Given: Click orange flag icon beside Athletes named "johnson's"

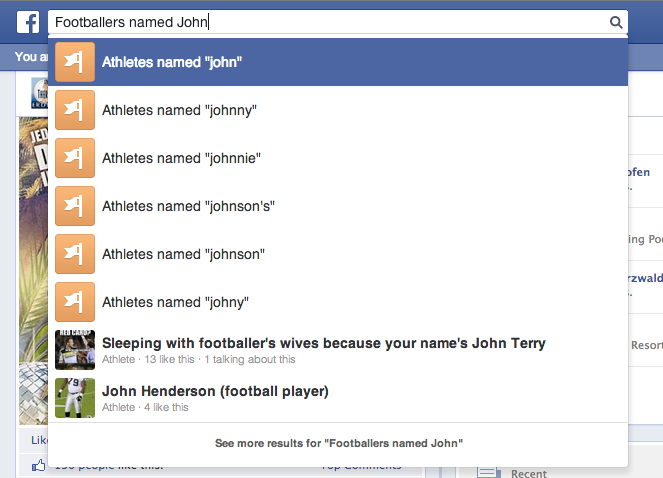Looking at the screenshot, I should point(75,206).
